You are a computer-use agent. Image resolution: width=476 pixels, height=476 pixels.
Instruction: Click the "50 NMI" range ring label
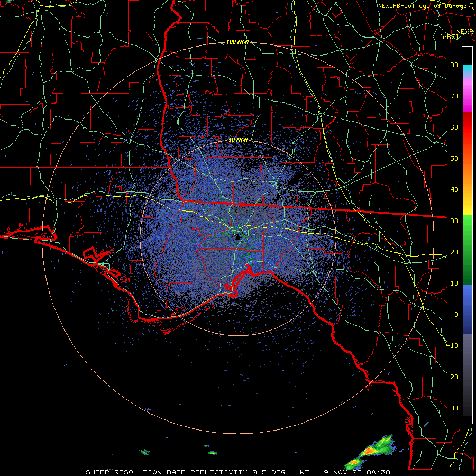click(238, 140)
